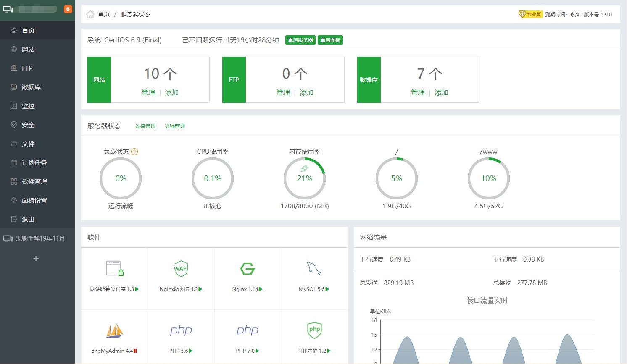The width and height of the screenshot is (627, 364).
Task: Click the 重启服务器 button
Action: coord(300,40)
